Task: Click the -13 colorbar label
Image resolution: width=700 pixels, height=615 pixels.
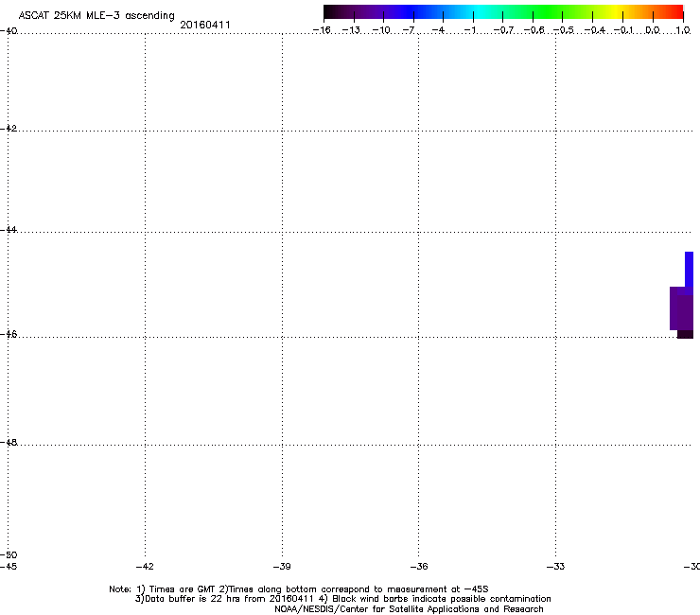Action: 351,30
